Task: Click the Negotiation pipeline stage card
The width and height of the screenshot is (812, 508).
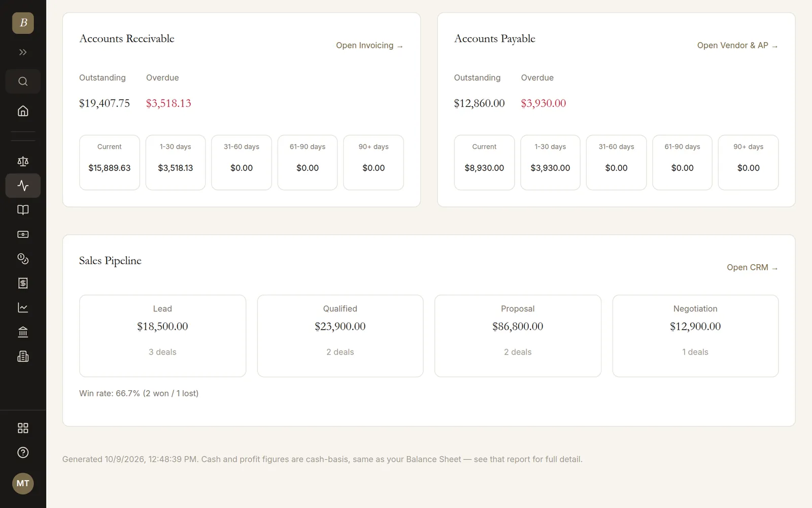Action: click(x=695, y=336)
